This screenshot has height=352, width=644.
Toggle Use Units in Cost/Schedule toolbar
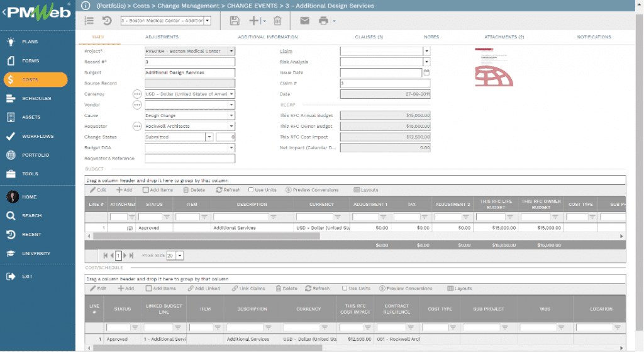click(345, 288)
